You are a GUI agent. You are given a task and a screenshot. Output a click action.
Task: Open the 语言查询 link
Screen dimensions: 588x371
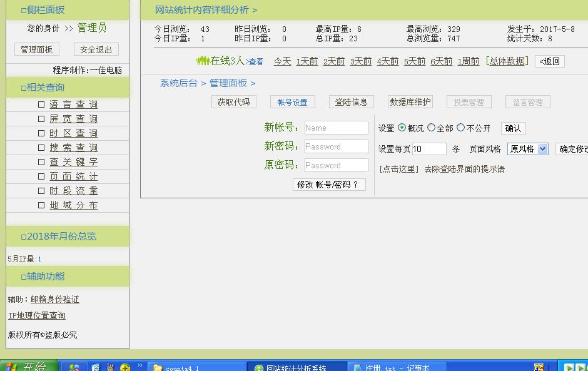pos(74,104)
